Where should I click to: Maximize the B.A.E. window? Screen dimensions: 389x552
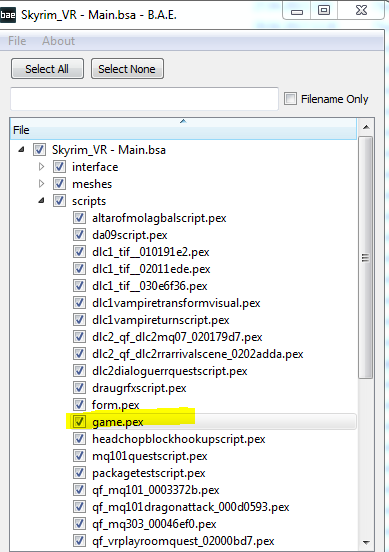[324, 11]
